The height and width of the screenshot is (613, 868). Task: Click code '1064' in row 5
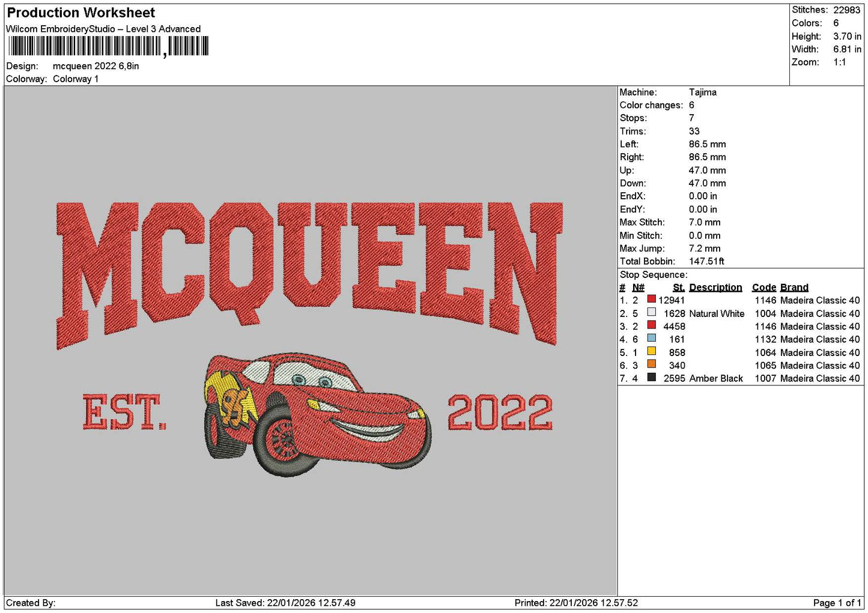(x=765, y=352)
